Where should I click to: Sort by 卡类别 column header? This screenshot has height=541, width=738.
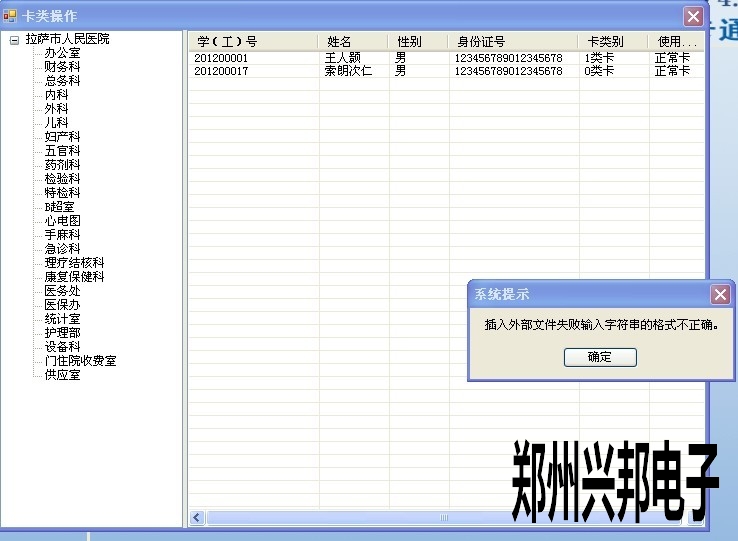pyautogui.click(x=613, y=41)
